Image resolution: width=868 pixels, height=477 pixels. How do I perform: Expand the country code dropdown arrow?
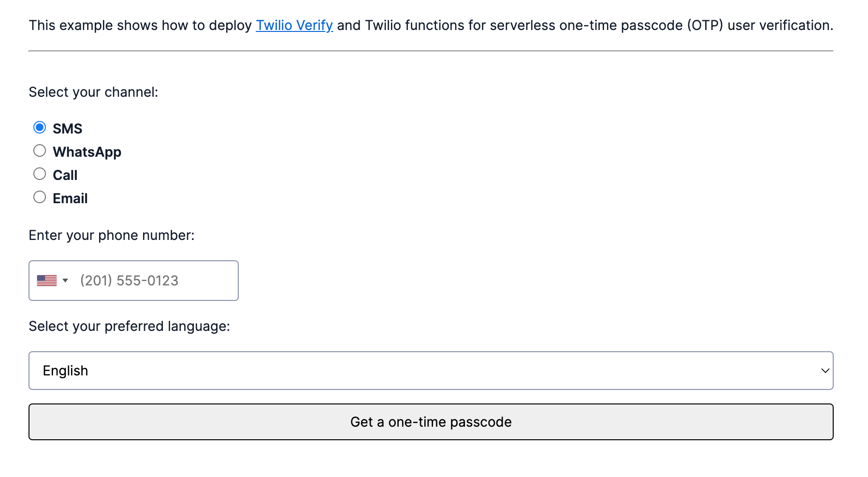point(65,281)
